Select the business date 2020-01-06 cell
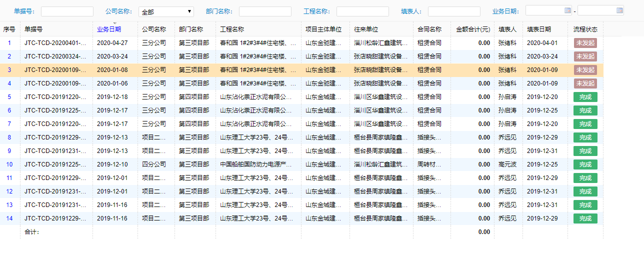Image resolution: width=644 pixels, height=266 pixels. (x=112, y=83)
